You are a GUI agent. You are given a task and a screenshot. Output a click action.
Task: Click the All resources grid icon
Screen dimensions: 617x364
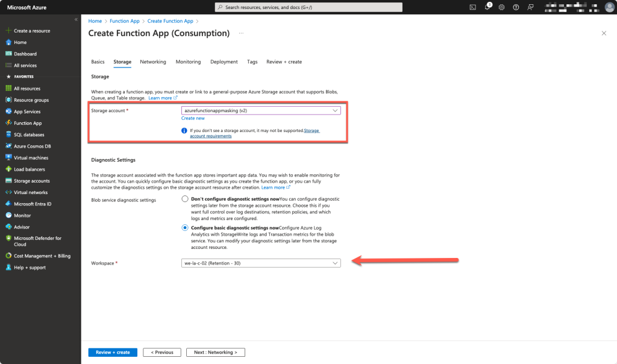tap(8, 88)
